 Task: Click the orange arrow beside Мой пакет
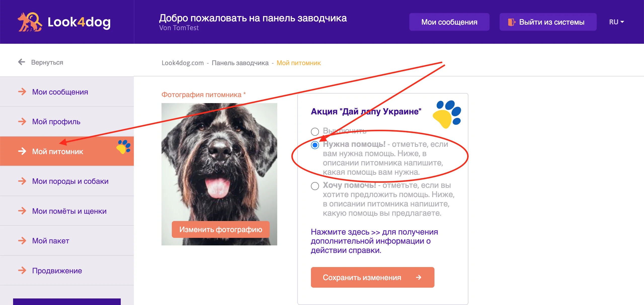click(x=22, y=241)
